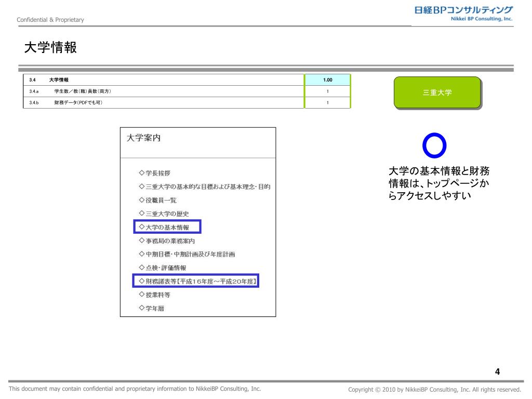The image size is (532, 399).
Task: Click the score 1 in row 3.4.a
Action: point(328,91)
